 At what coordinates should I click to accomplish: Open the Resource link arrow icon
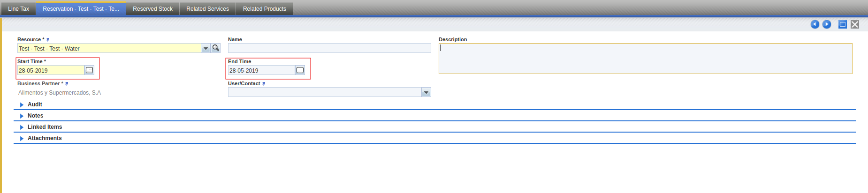pyautogui.click(x=48, y=40)
